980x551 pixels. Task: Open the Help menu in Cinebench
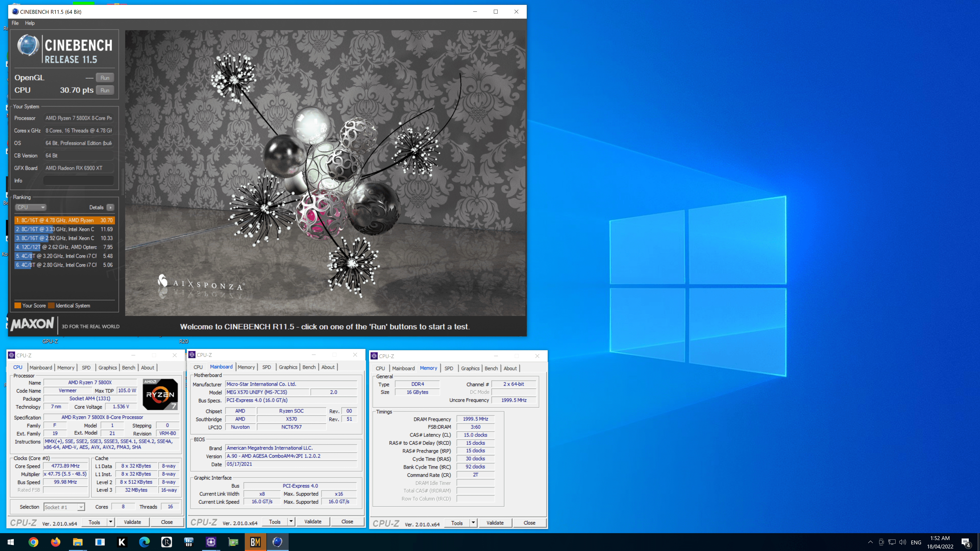tap(30, 23)
